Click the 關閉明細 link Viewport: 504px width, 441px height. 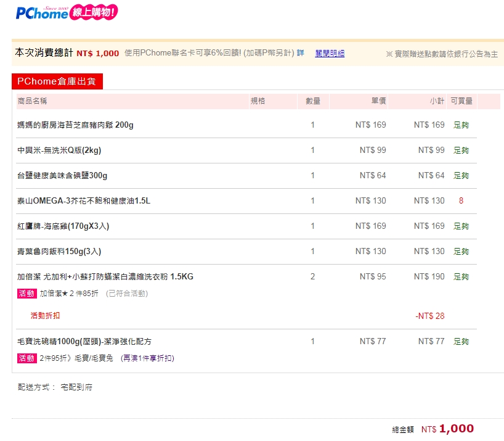click(330, 54)
